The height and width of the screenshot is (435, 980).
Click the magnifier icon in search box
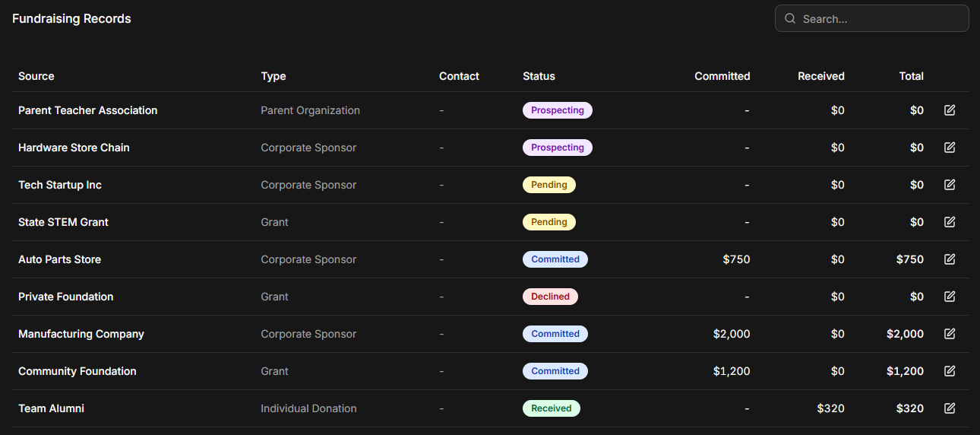pos(790,19)
